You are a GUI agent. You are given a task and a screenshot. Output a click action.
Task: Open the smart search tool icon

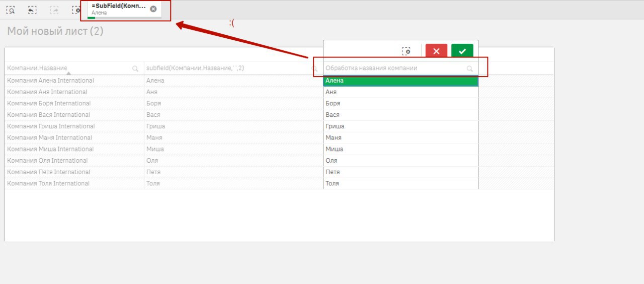(x=10, y=10)
